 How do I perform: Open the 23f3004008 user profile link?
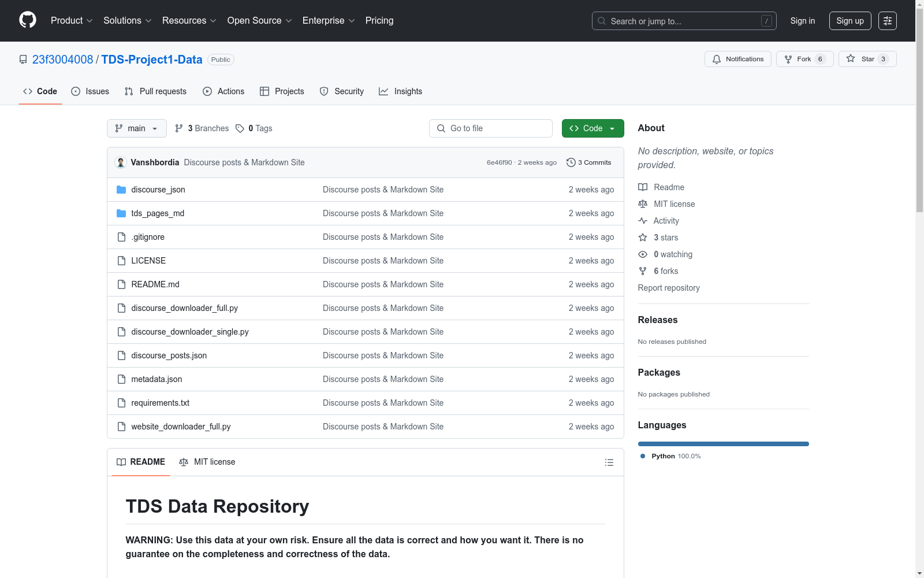(63, 60)
